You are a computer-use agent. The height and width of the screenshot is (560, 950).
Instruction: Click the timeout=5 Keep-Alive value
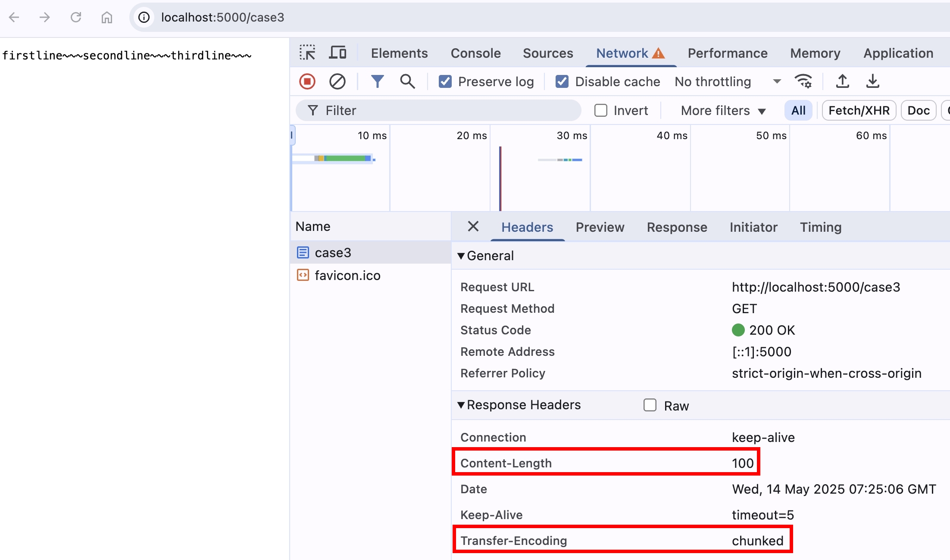point(763,515)
